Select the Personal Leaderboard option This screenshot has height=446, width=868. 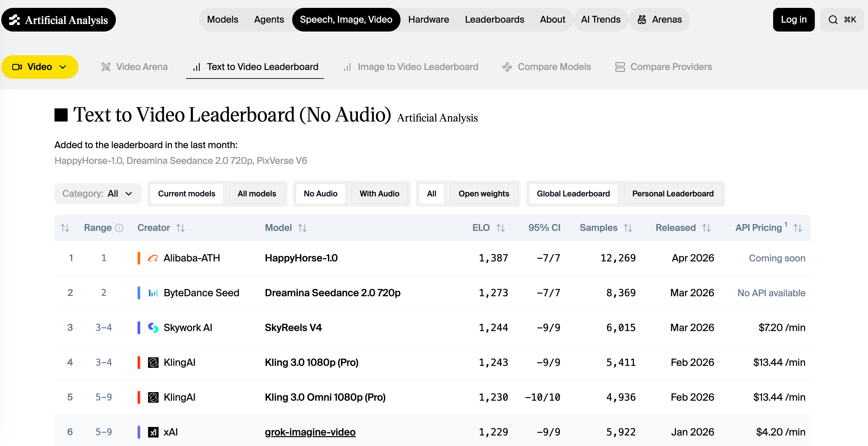click(x=673, y=193)
